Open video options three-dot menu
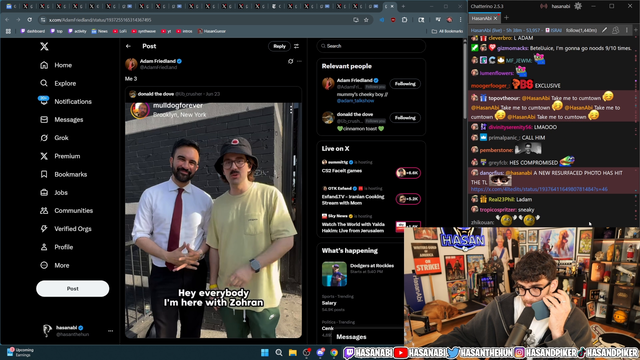 point(291,109)
